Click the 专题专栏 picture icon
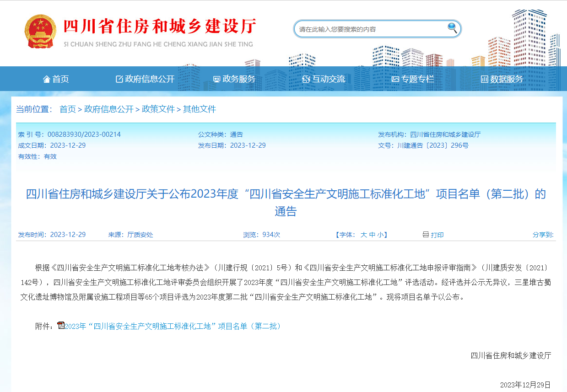This screenshot has width=567, height=392. coord(395,79)
